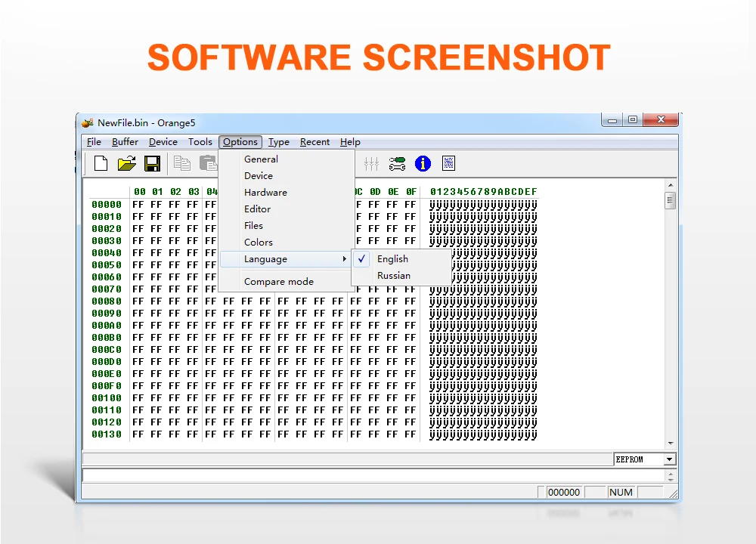Click the FF byte at address 00080

coord(138,301)
